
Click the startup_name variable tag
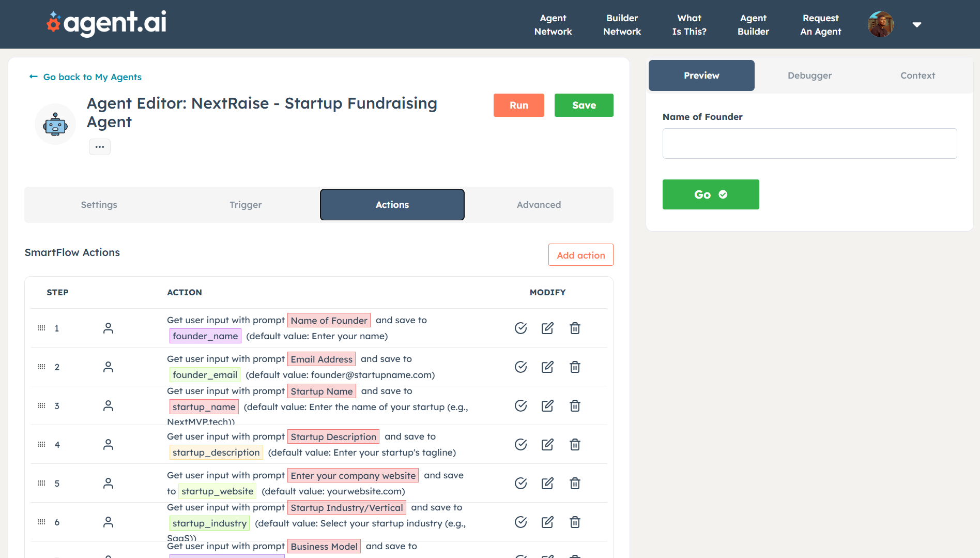point(204,407)
